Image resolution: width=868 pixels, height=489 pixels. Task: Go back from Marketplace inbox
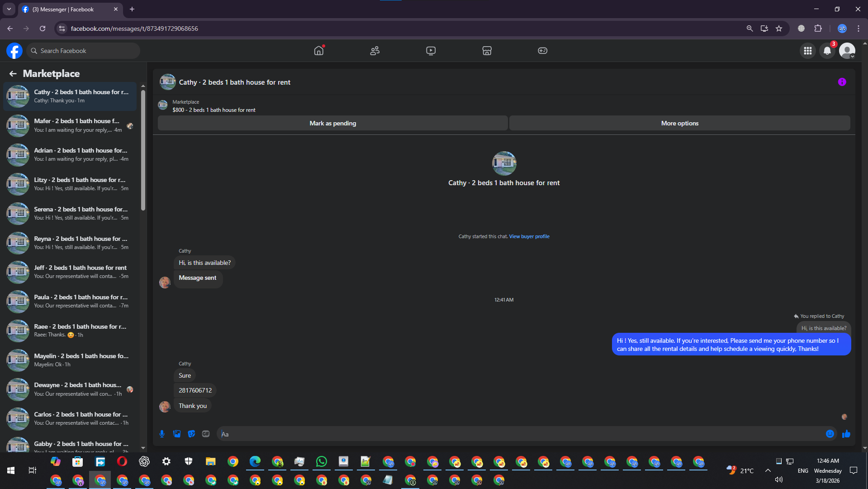coord(13,74)
